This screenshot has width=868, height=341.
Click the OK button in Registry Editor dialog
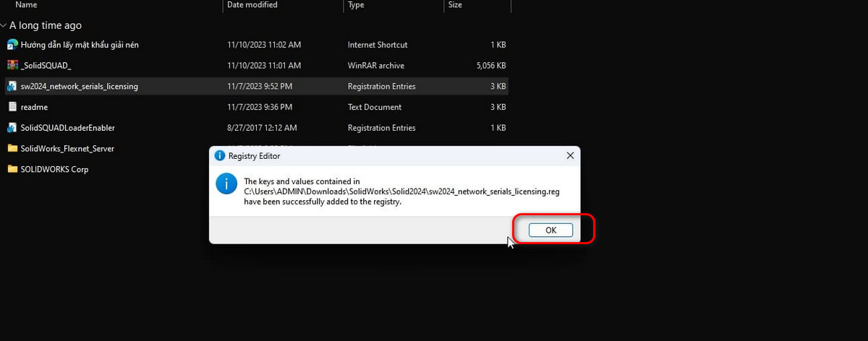tap(550, 230)
